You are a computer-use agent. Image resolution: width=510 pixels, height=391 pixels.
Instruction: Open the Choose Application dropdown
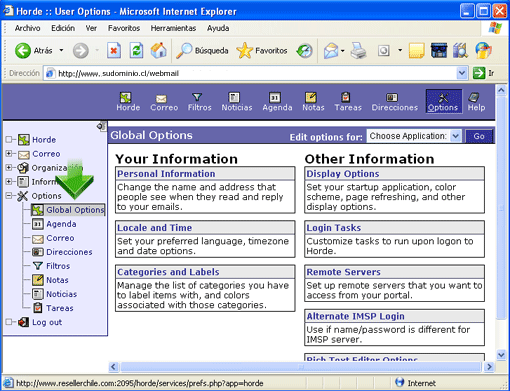(x=414, y=136)
